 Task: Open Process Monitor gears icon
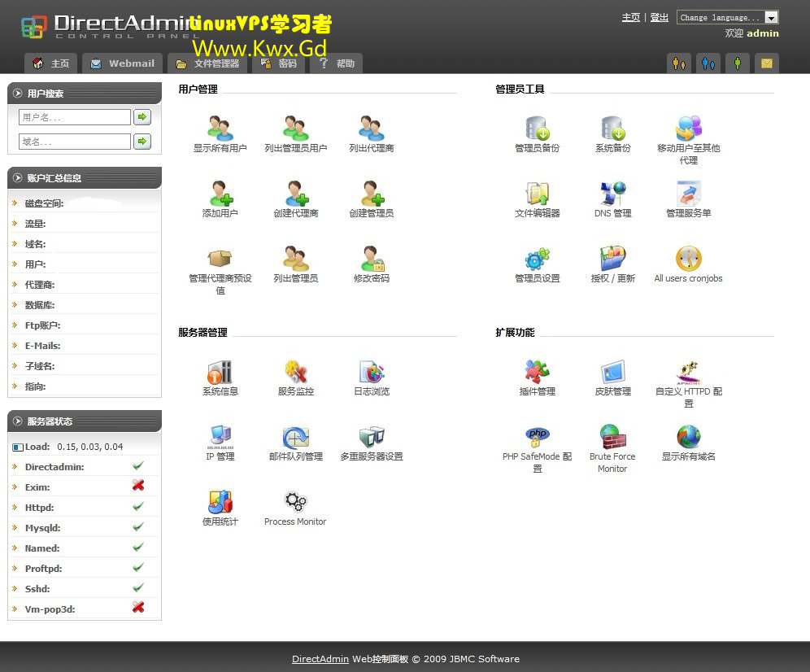pyautogui.click(x=295, y=501)
